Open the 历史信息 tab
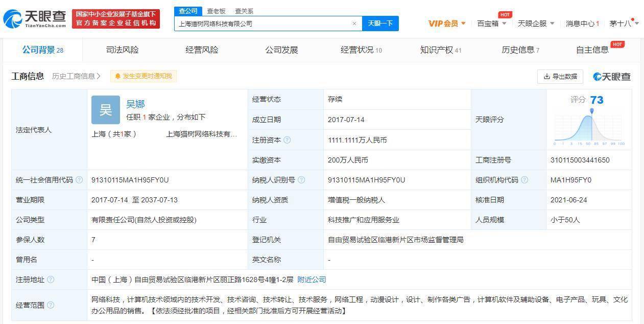 [x=520, y=50]
